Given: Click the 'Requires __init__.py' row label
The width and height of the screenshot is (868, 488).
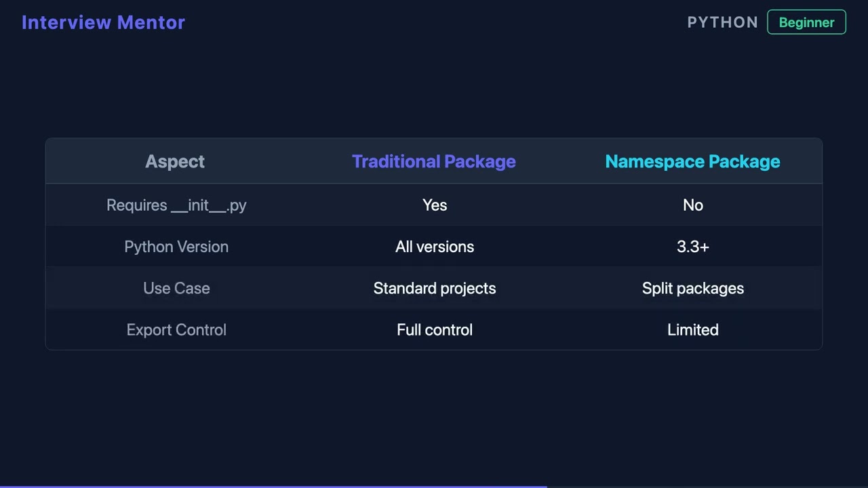Looking at the screenshot, I should click(176, 205).
